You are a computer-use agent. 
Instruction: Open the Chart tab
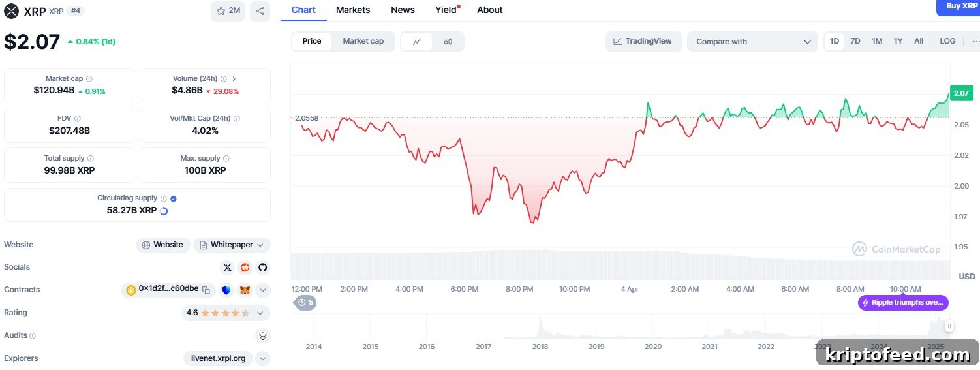pos(303,10)
